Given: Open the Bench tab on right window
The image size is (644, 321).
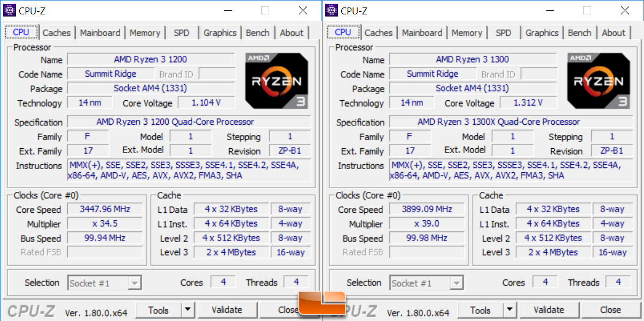Looking at the screenshot, I should pyautogui.click(x=579, y=33).
